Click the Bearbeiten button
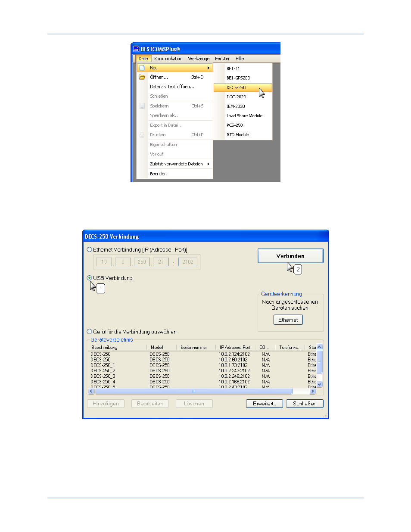 click(150, 404)
